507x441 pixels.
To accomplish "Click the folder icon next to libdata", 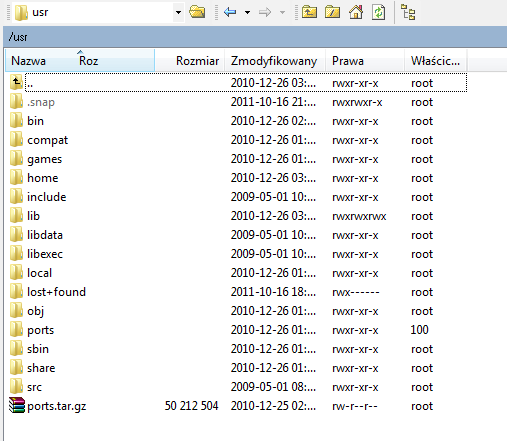I will pos(16,234).
